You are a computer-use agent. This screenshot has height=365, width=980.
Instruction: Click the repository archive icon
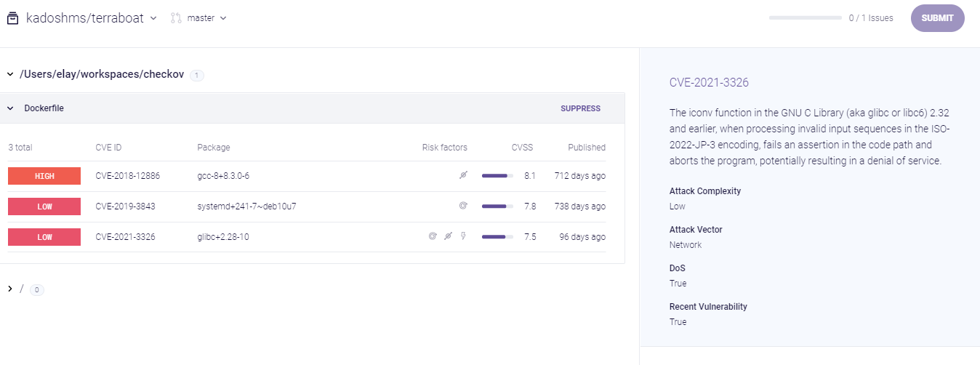click(x=12, y=18)
